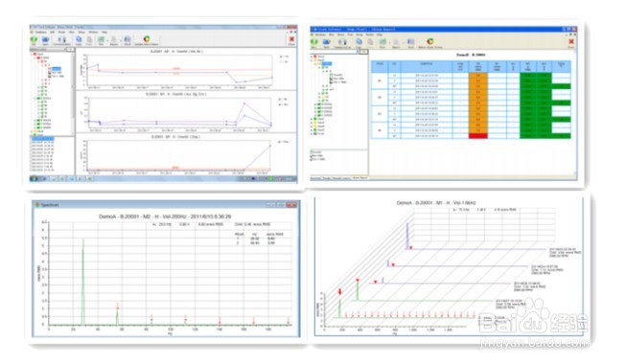Viewport: 625px width, 364px height.
Task: Click Spectrum window title 'DemoA - B-20001 - M2'
Action: [165, 216]
